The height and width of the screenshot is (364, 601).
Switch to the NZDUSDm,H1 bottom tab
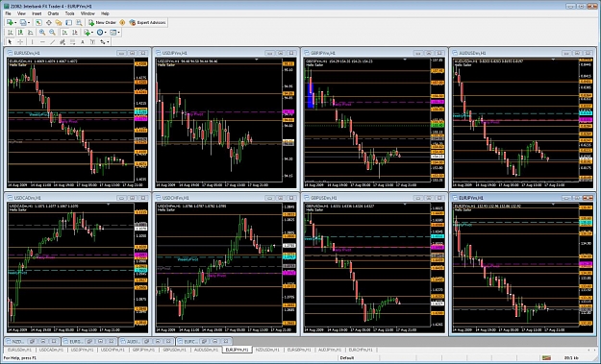pos(267,350)
